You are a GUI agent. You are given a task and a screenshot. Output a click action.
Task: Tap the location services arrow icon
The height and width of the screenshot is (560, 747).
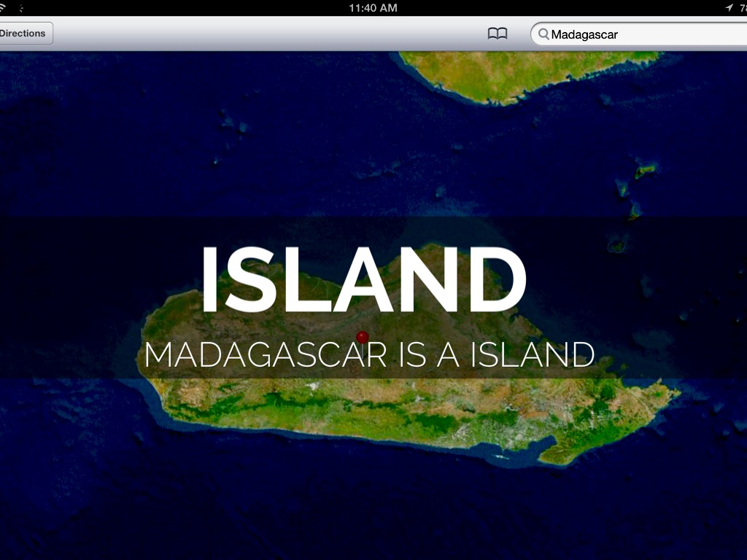(729, 8)
